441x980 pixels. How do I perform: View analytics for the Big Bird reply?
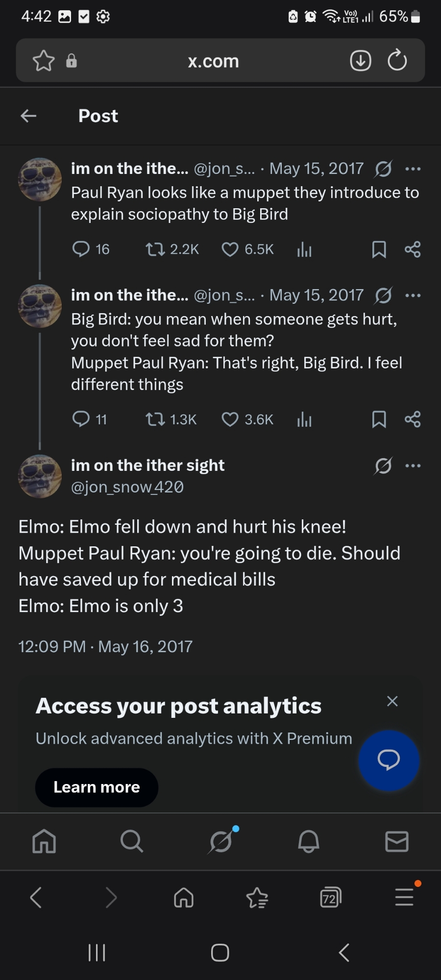coord(304,419)
